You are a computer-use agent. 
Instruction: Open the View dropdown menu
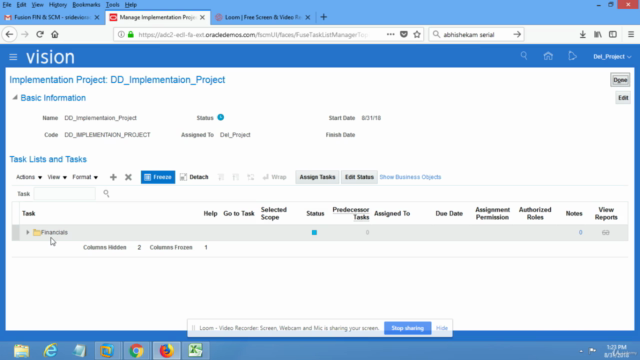pos(57,177)
